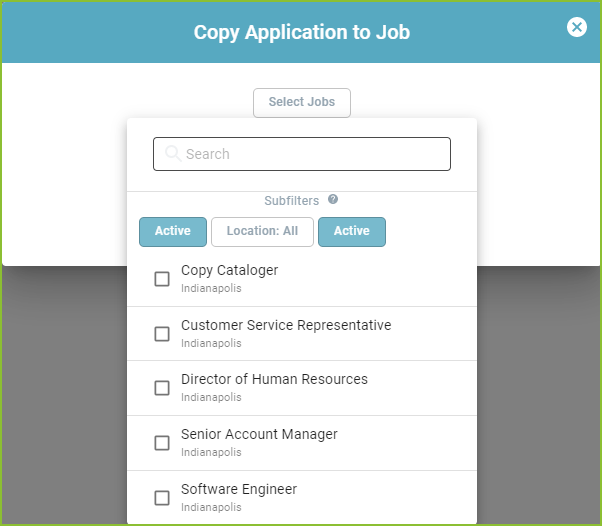The image size is (602, 526).
Task: Choose the Copy Cataloger job title
Action: coord(230,270)
